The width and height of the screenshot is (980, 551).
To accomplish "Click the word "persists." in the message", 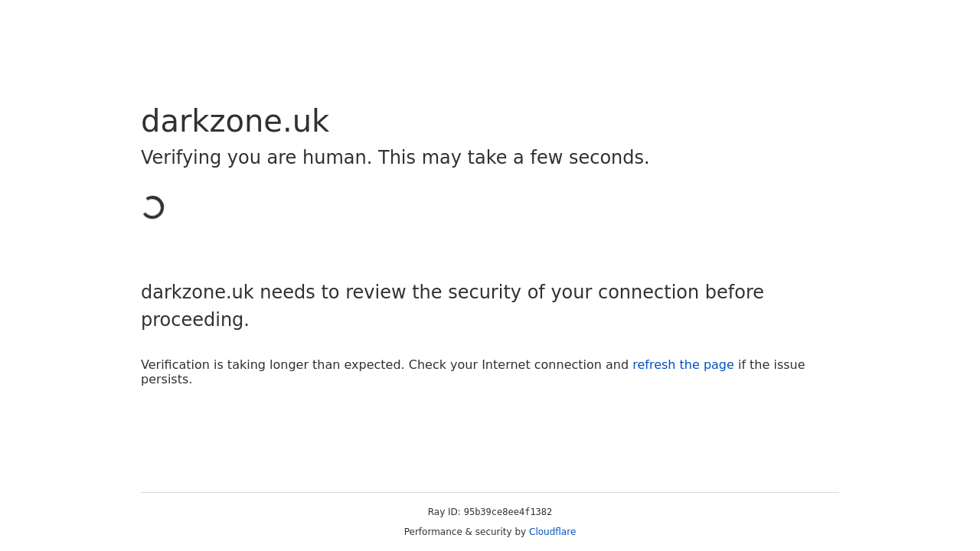I will point(166,380).
